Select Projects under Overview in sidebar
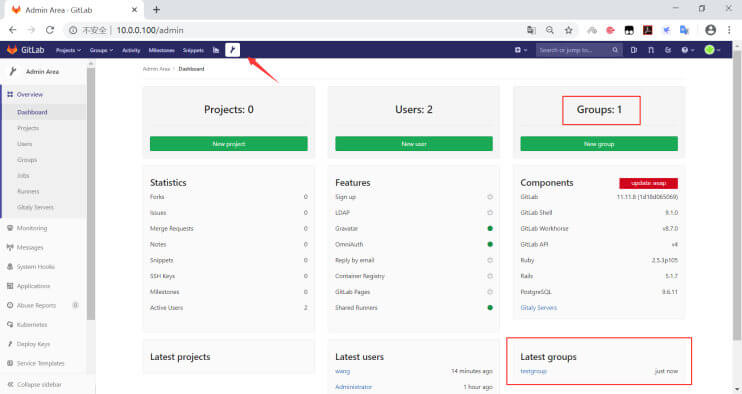The image size is (742, 394). point(28,128)
